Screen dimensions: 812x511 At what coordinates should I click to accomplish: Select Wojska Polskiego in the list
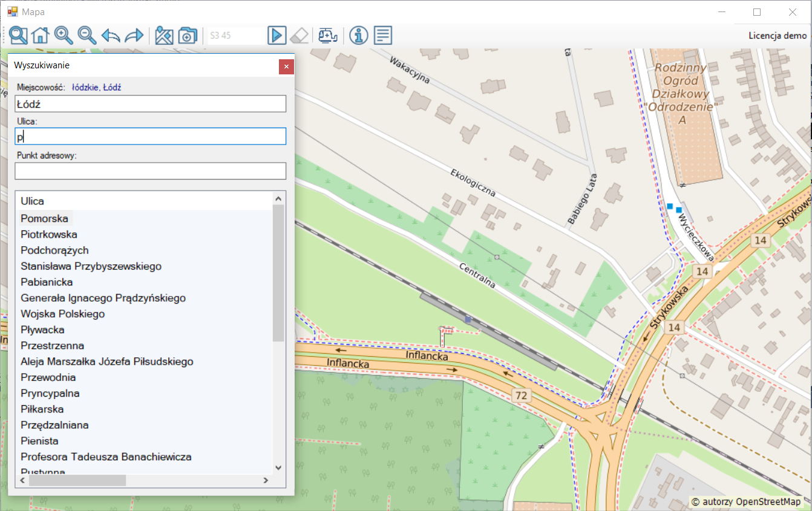tap(62, 314)
